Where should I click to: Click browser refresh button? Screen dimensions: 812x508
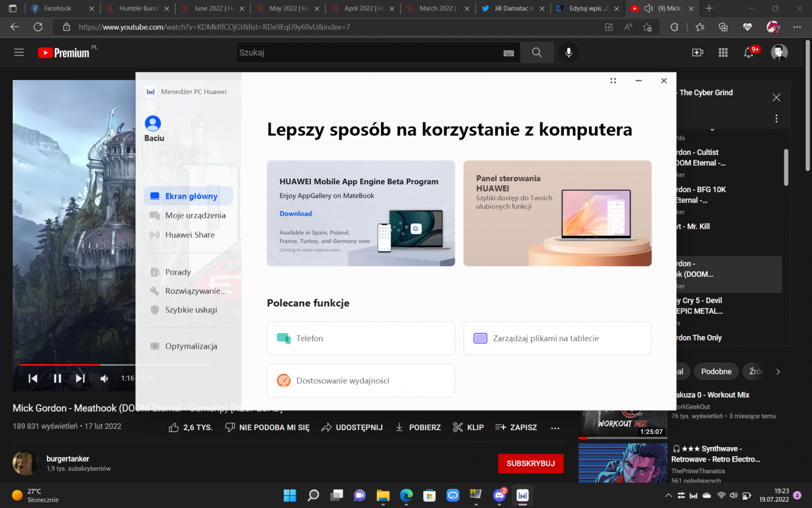(x=38, y=27)
